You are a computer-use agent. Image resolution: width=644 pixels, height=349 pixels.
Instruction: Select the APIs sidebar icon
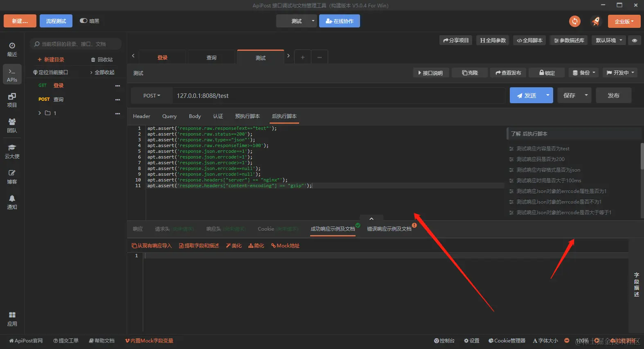coord(12,75)
